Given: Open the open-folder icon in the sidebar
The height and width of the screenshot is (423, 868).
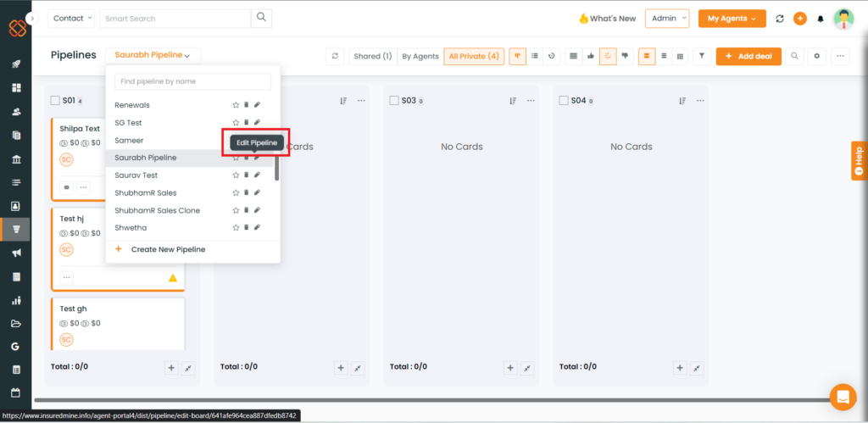Looking at the screenshot, I should coord(16,323).
